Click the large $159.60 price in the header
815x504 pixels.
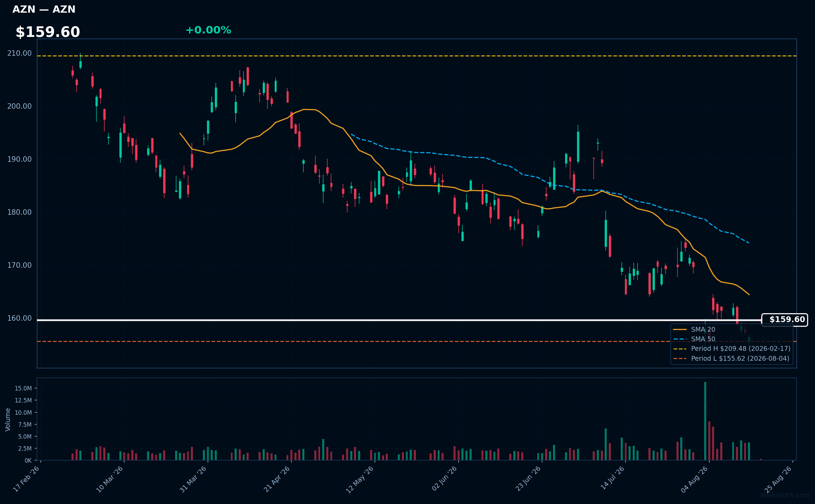pos(48,32)
